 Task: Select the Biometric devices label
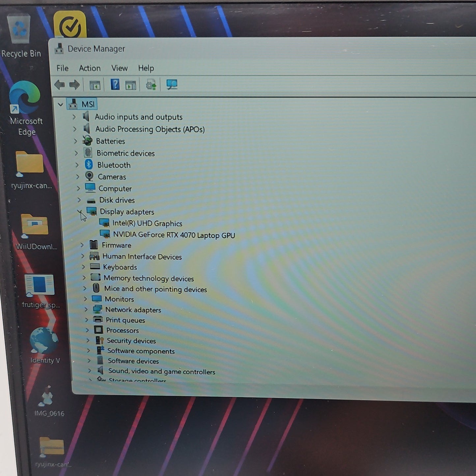[126, 153]
